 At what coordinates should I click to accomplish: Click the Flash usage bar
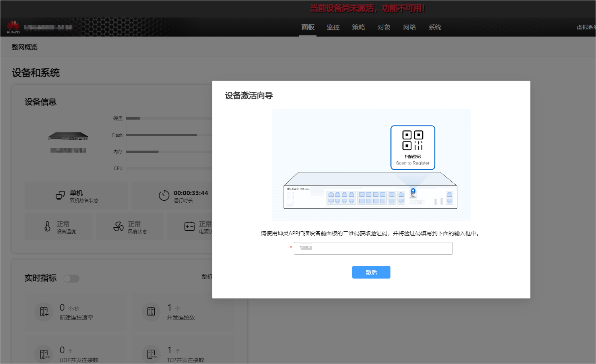coord(169,135)
